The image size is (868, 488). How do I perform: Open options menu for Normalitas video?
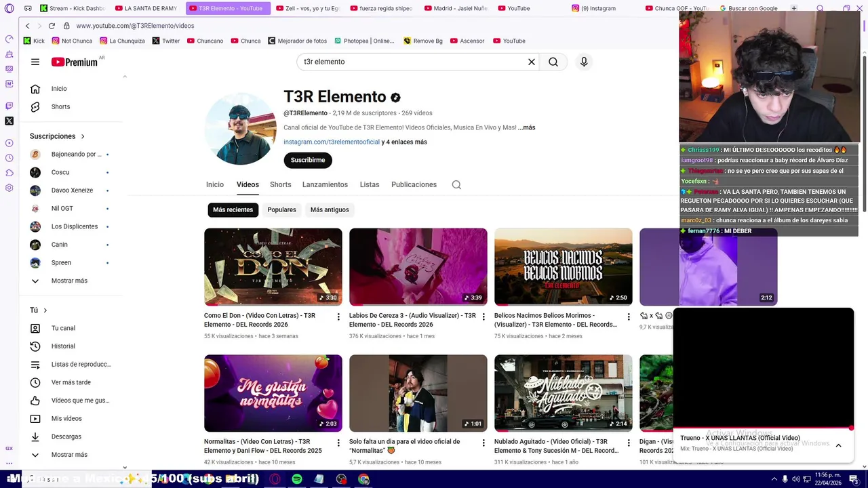click(338, 443)
